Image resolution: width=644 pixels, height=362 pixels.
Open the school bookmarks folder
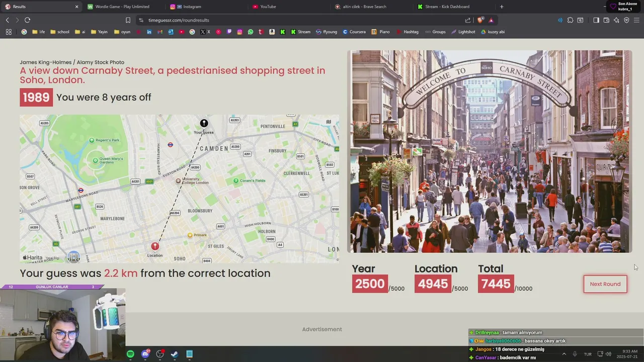tap(60, 32)
